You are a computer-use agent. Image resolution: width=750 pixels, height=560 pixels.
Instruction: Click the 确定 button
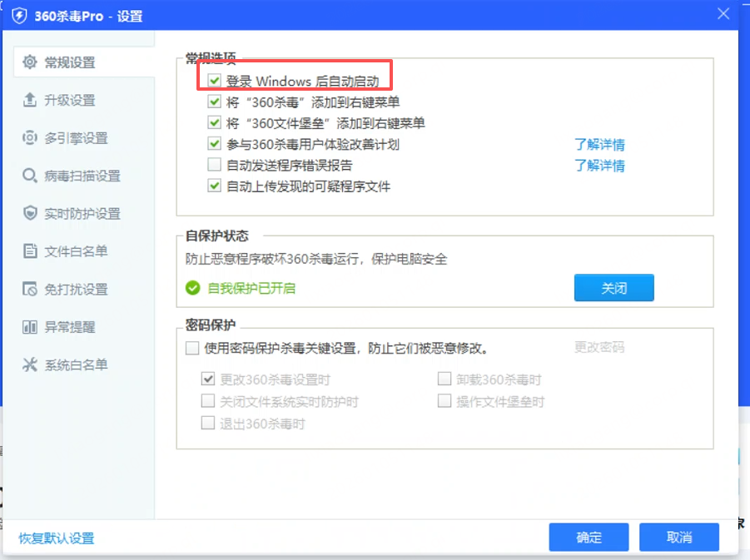589,538
